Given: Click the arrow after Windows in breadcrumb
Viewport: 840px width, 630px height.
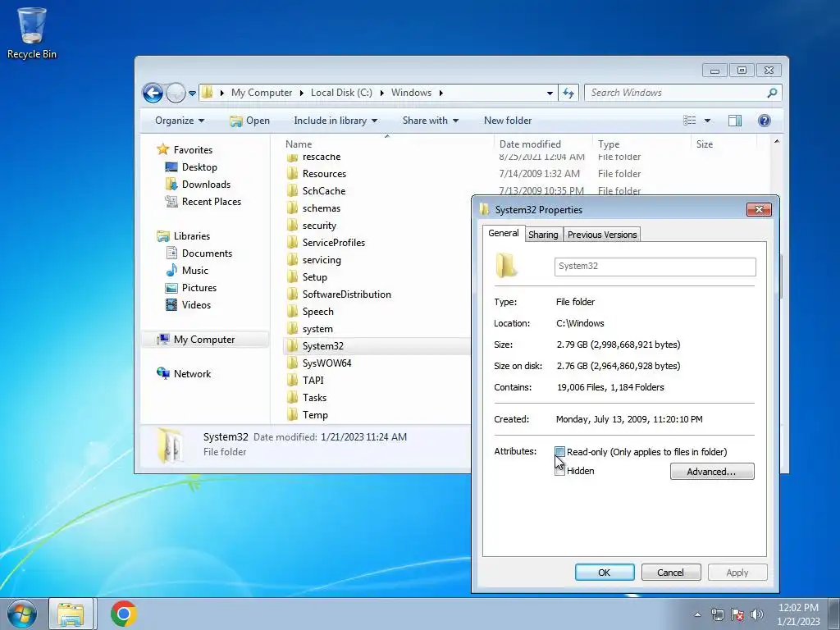Looking at the screenshot, I should tap(441, 94).
